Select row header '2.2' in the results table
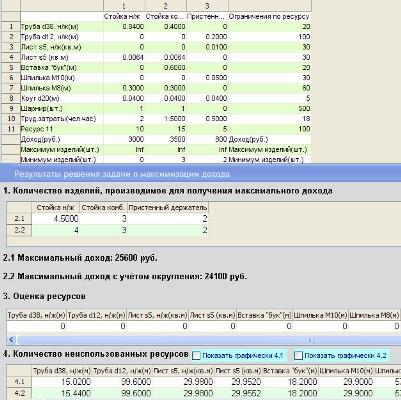 click(19, 230)
